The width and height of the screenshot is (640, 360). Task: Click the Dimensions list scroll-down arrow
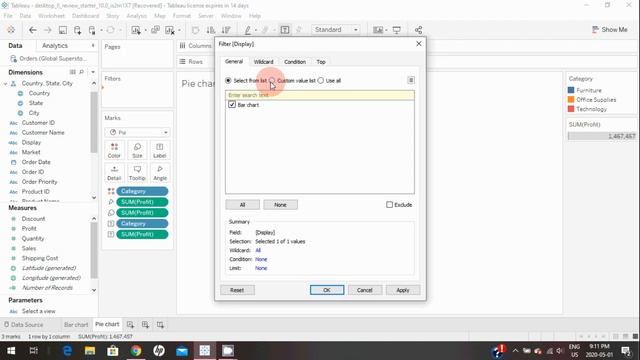(x=94, y=198)
